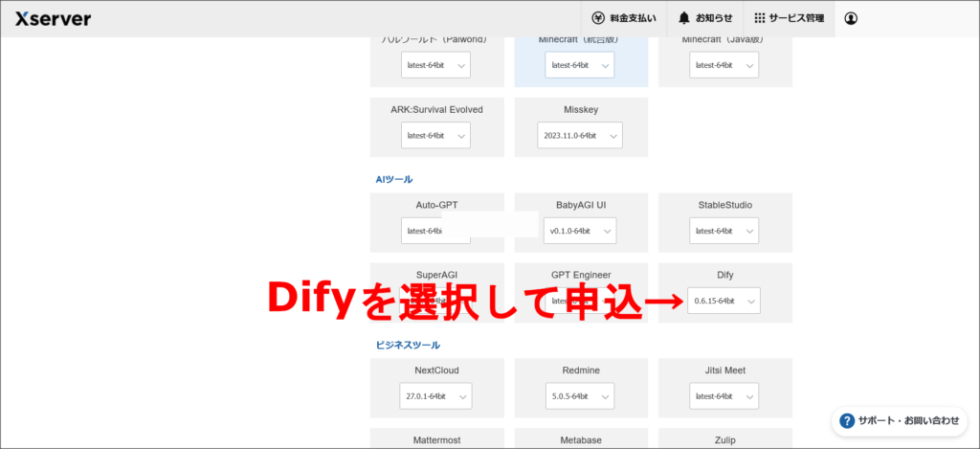Open Redmine 5.0.5-64bit dropdown
Image resolution: width=980 pixels, height=449 pixels.
pyautogui.click(x=579, y=395)
